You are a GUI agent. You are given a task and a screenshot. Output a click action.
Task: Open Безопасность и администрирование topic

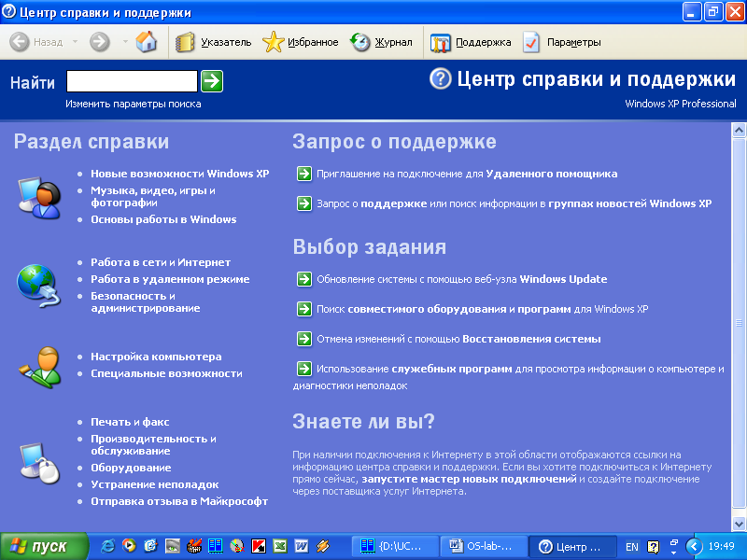(x=146, y=301)
